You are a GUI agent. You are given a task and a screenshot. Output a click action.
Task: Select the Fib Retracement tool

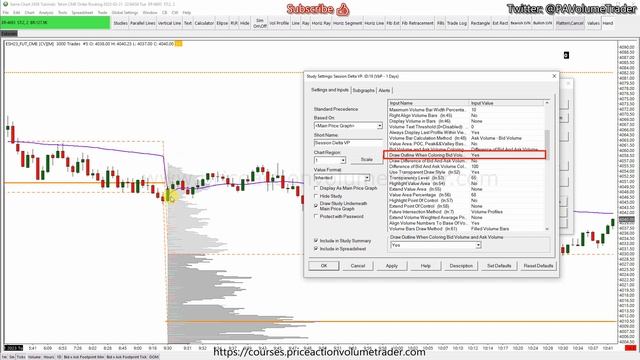[x=418, y=23]
